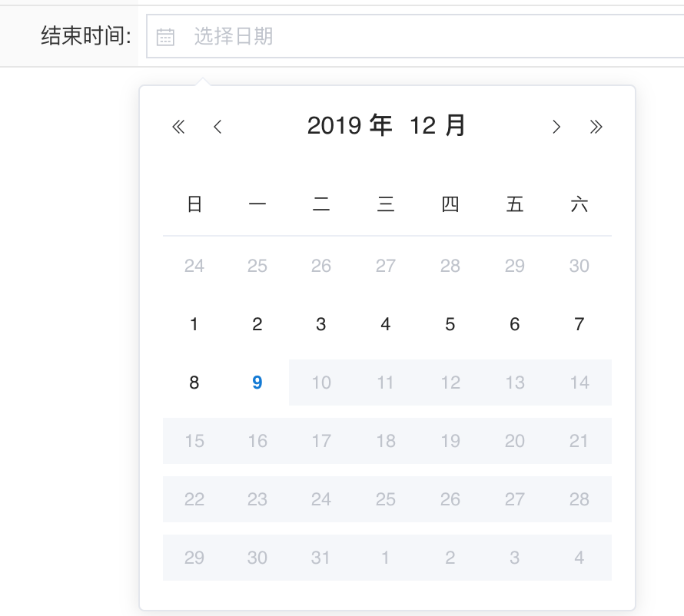Select December 1 in the calendar
Screen dimensions: 684x616
tap(194, 324)
